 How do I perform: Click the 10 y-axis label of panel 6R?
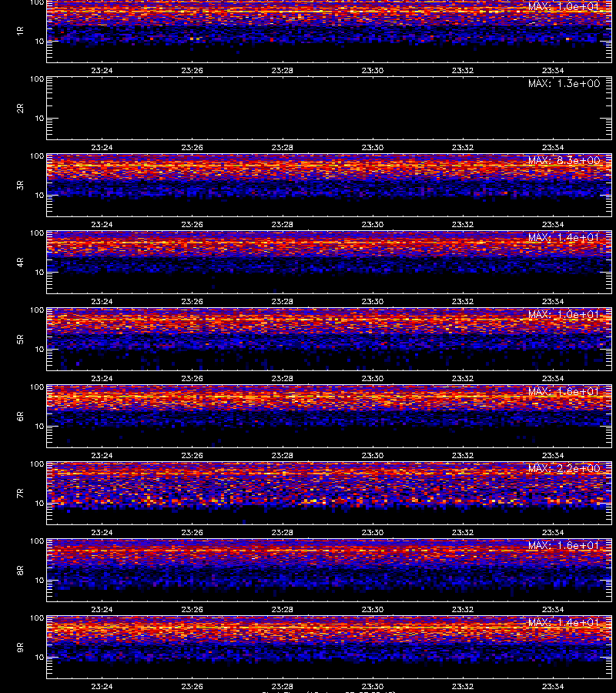pos(39,426)
